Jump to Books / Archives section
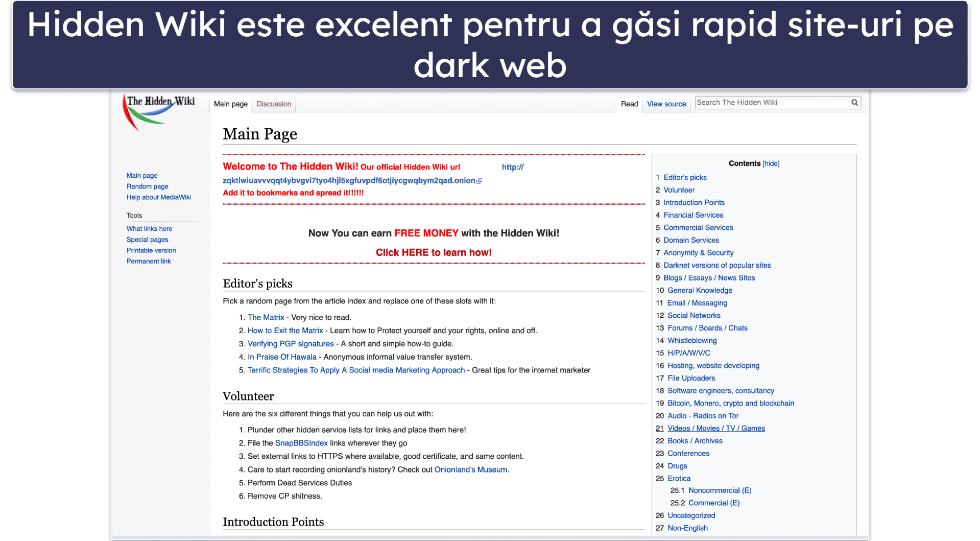 pos(695,441)
